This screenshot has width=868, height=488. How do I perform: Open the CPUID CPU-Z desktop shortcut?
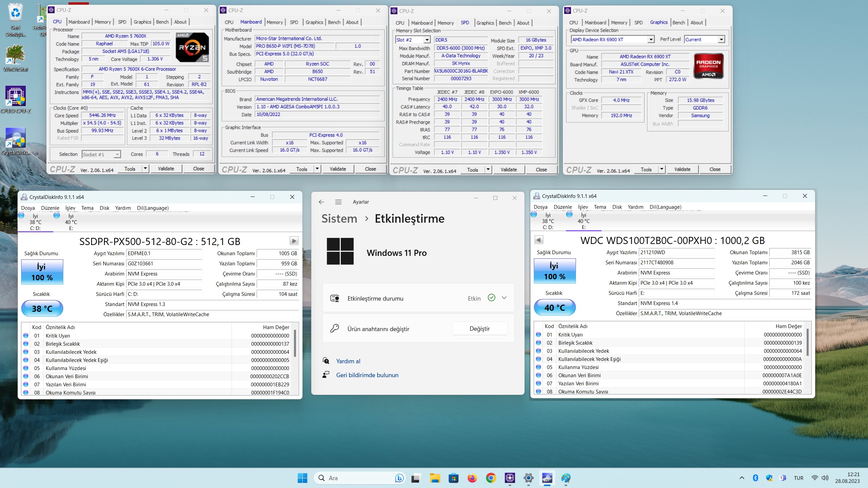(x=16, y=99)
